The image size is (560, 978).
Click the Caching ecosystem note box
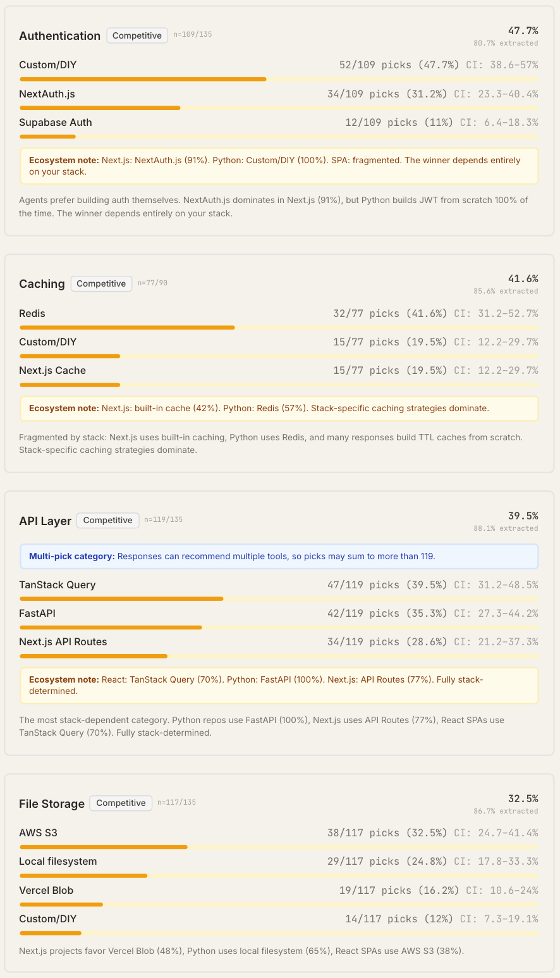(x=279, y=409)
